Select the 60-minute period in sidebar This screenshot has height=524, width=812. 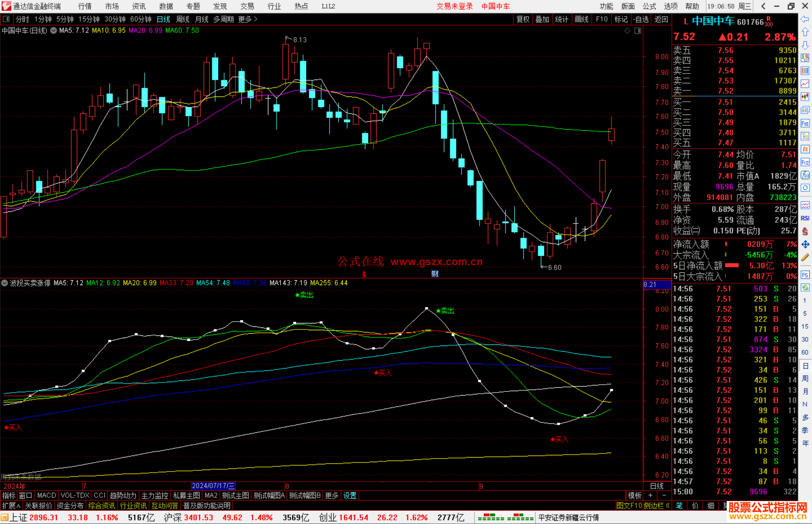[804, 352]
